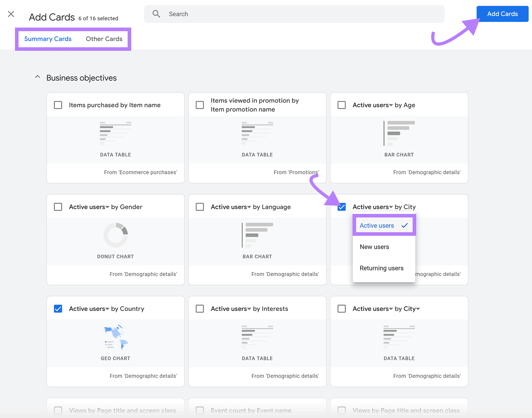Select New users from the open dropdown

pyautogui.click(x=374, y=247)
